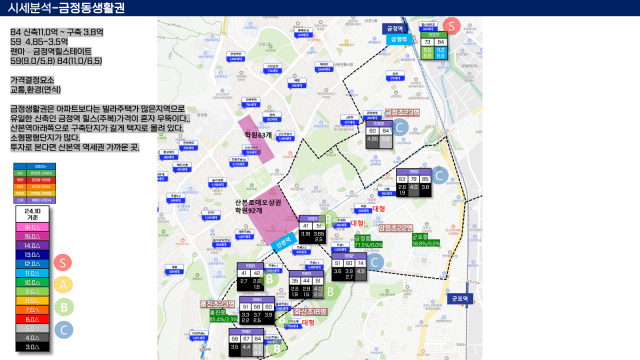This screenshot has width=640, height=360.
Task: Click the green 군포중 58.8% school label
Action: coord(426,240)
